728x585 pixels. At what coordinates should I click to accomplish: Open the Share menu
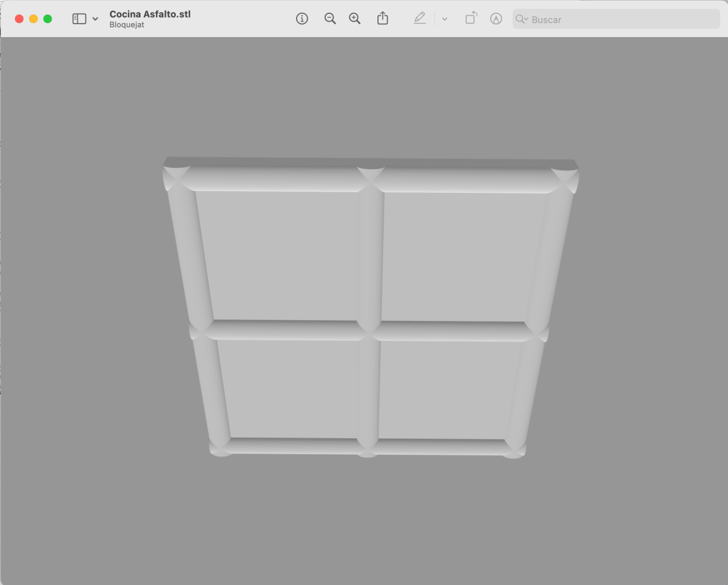[x=382, y=19]
